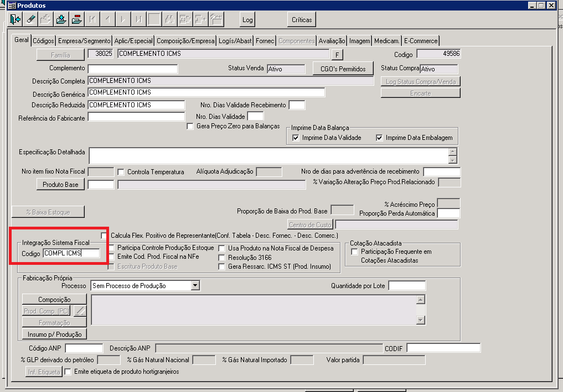
Task: Select the Aplic/Especial tab
Action: [x=133, y=41]
